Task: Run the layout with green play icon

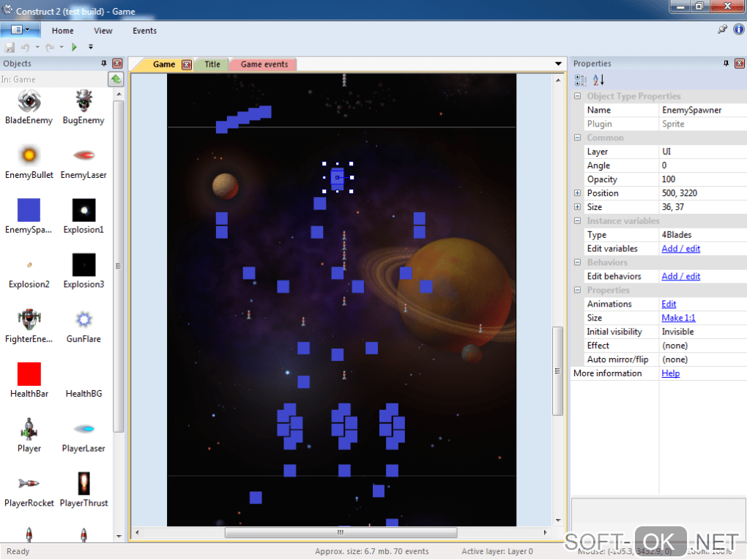Action: (74, 47)
